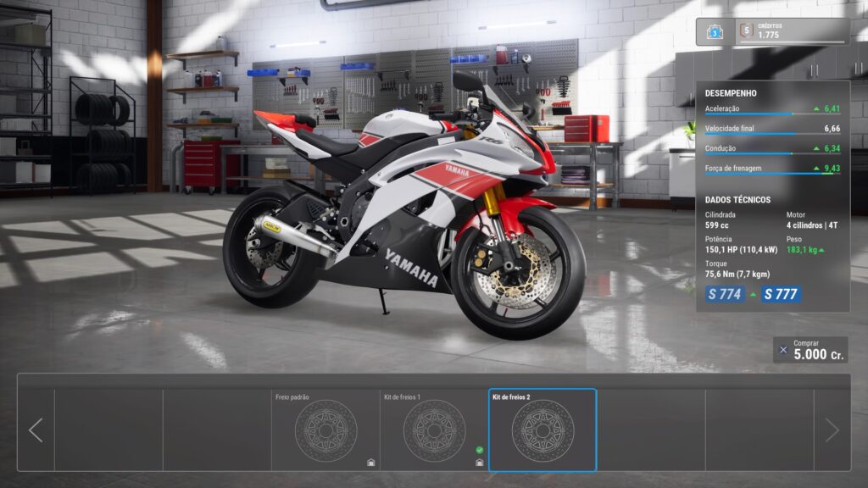The height and width of the screenshot is (488, 868).
Task: Open the icon with the 3 badge
Action: click(715, 31)
